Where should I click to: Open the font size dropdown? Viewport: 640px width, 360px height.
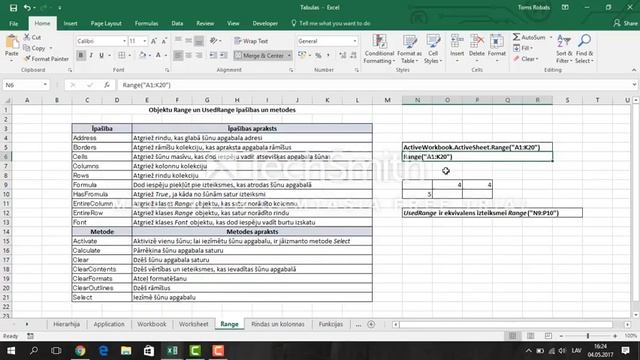144,41
